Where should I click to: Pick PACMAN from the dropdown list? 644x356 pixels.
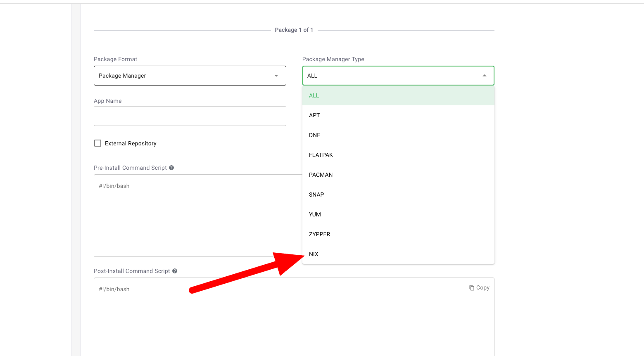[398, 175]
